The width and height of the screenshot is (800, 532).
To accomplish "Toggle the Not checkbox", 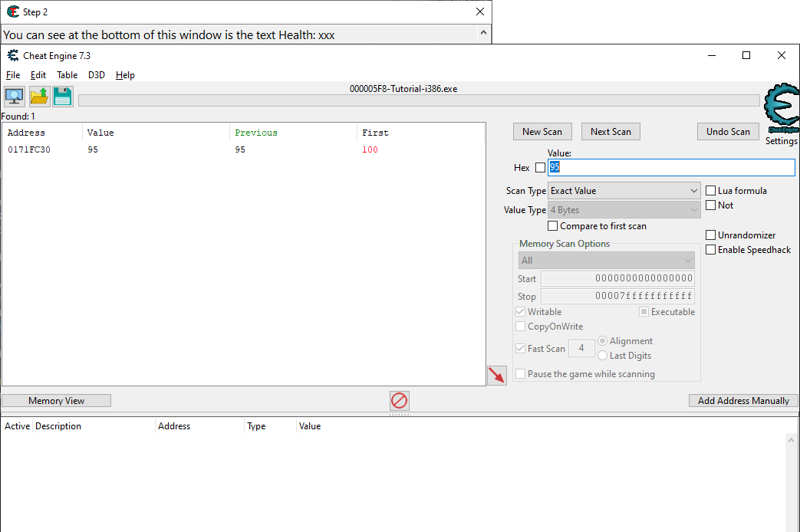I will [x=710, y=205].
